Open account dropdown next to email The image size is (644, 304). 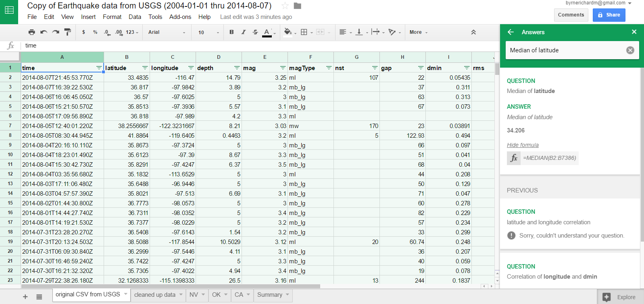pos(629,3)
